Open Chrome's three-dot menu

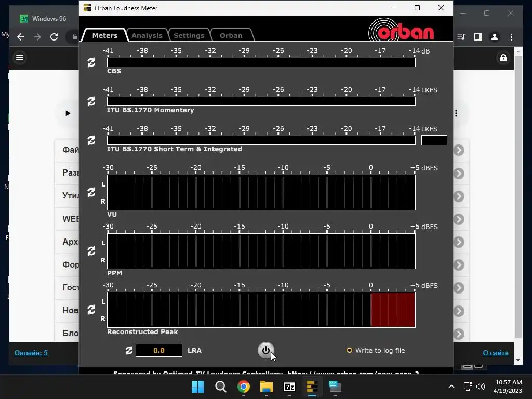[x=511, y=37]
